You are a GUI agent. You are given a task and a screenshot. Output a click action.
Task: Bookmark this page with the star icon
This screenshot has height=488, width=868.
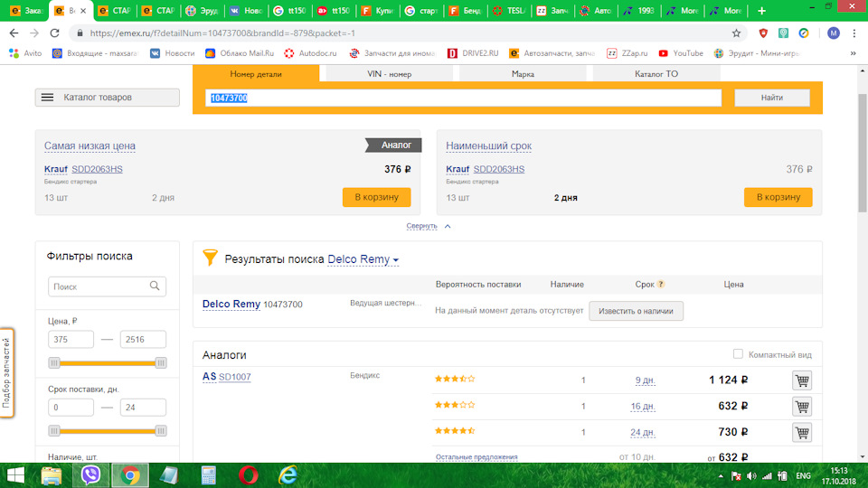tap(736, 33)
